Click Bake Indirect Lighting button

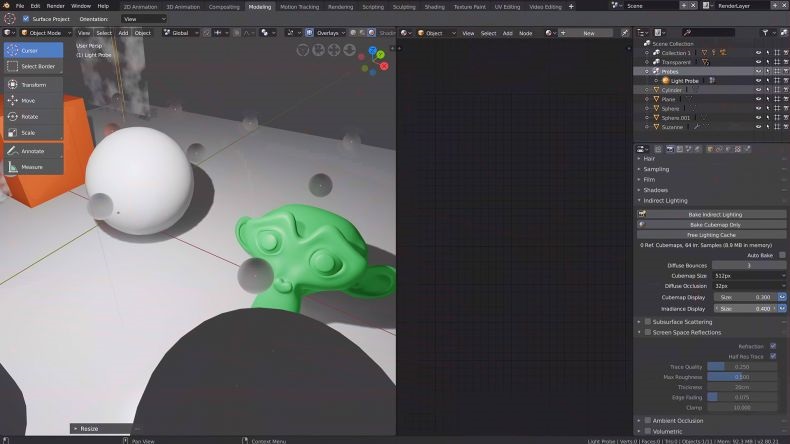pos(711,214)
